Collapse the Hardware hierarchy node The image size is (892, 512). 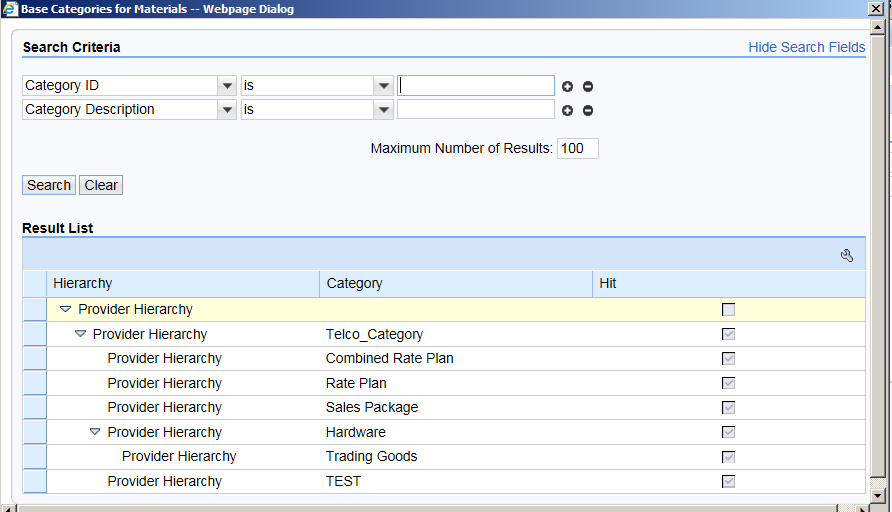(x=95, y=432)
